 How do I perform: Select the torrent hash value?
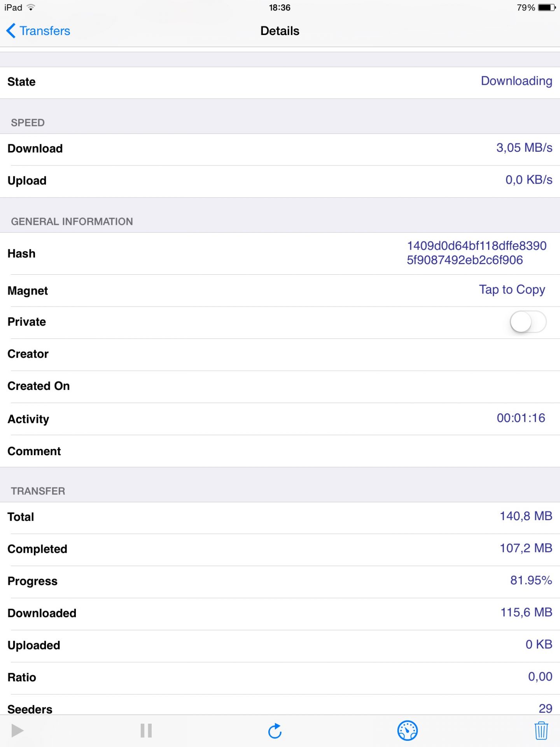pyautogui.click(x=476, y=253)
